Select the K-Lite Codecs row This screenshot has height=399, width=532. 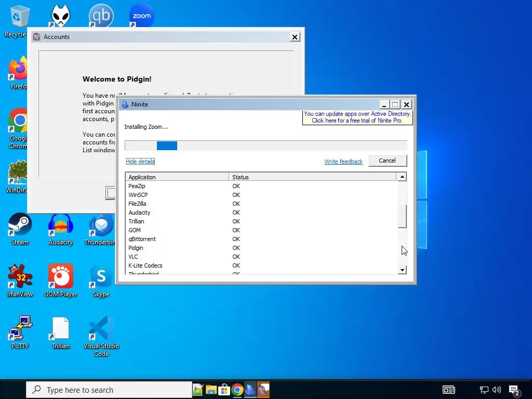tap(261, 265)
